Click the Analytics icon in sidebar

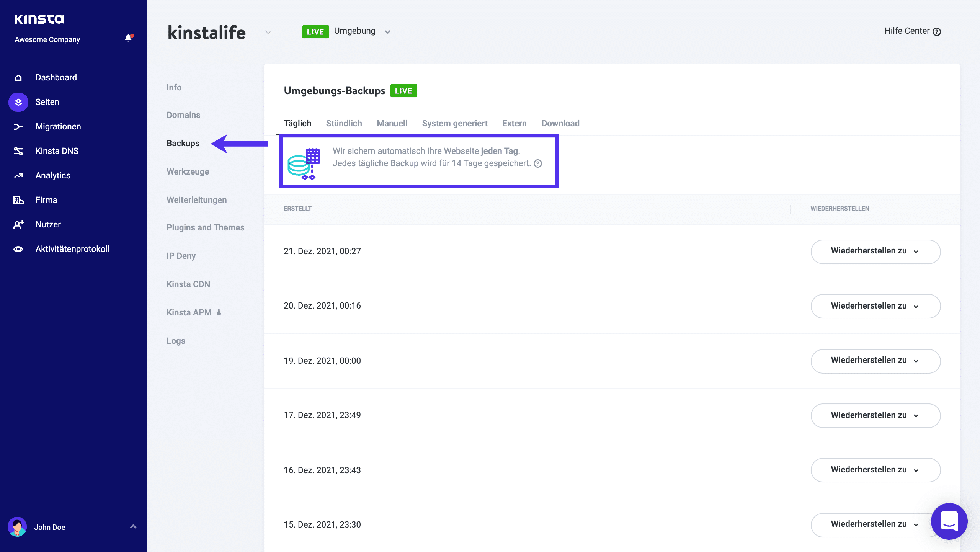[x=19, y=175]
